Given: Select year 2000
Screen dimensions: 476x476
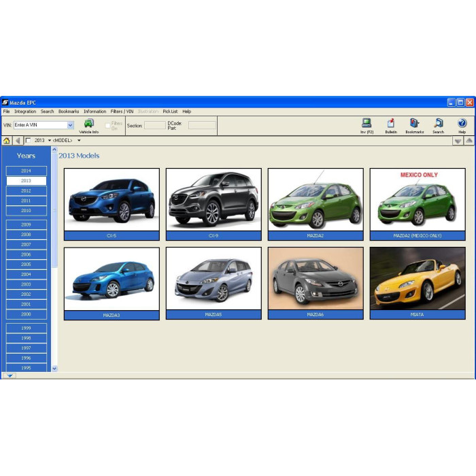Looking at the screenshot, I should [x=26, y=314].
